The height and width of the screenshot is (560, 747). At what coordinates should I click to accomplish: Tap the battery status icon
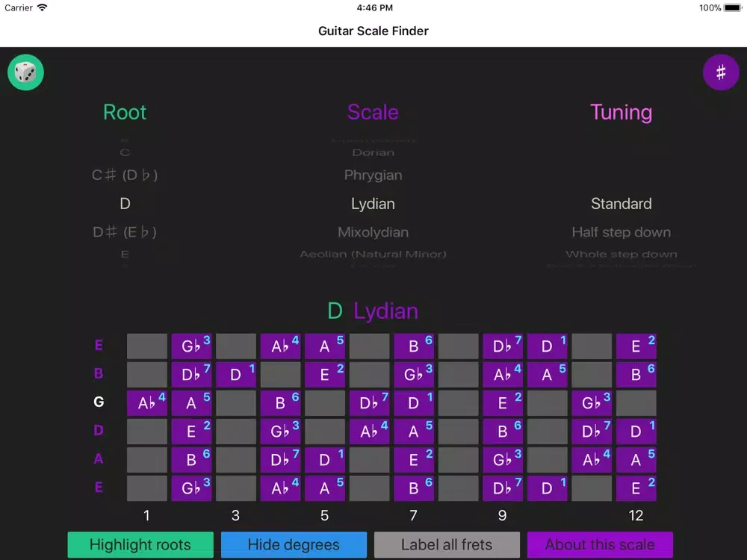coord(732,7)
